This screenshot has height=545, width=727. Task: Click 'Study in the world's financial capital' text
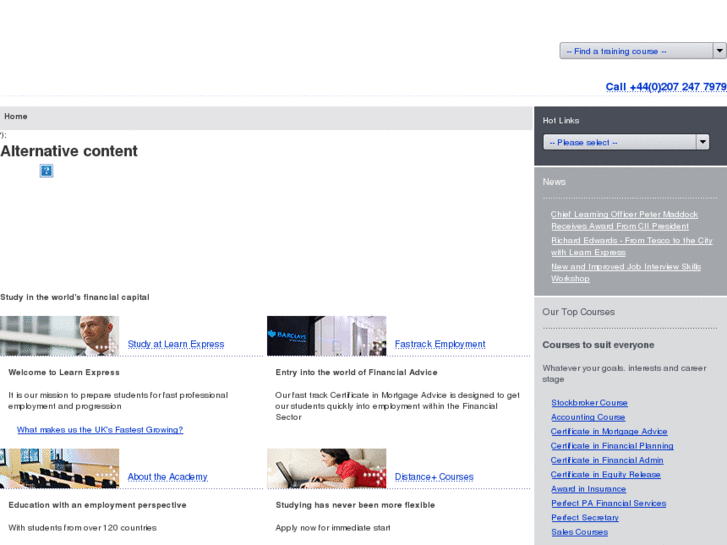click(75, 297)
